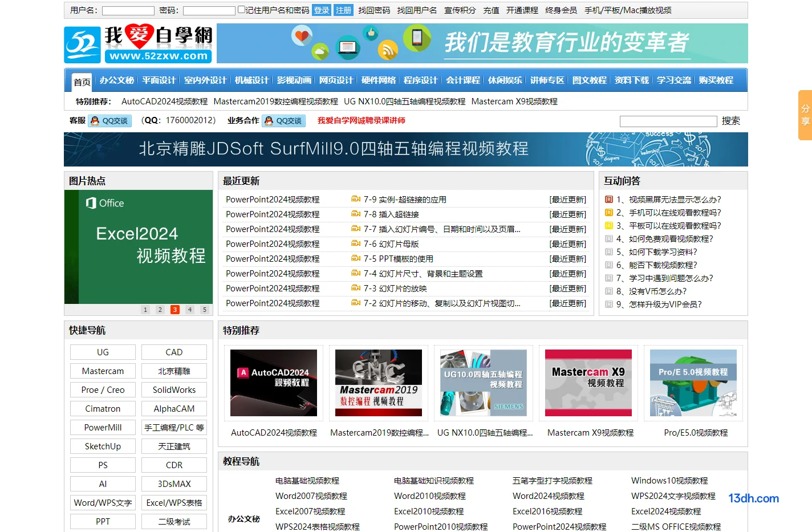Image resolution: width=812 pixels, height=532 pixels.
Task: Open 7-4 幻灯片尺寸、背景和主题设置 lesson
Action: [x=423, y=274]
